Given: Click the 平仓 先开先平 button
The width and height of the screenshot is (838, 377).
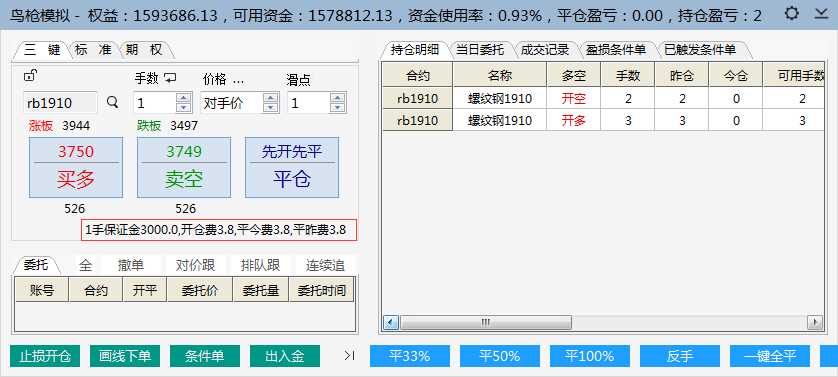Looking at the screenshot, I should [x=292, y=167].
